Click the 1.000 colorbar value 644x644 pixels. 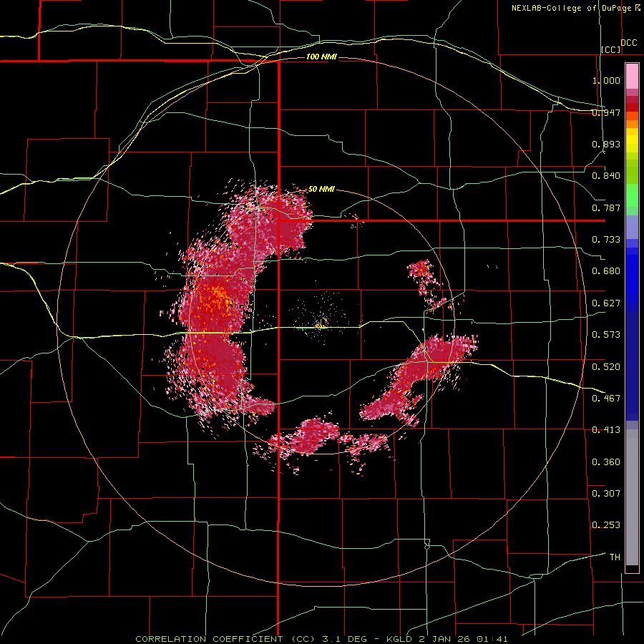coord(606,80)
